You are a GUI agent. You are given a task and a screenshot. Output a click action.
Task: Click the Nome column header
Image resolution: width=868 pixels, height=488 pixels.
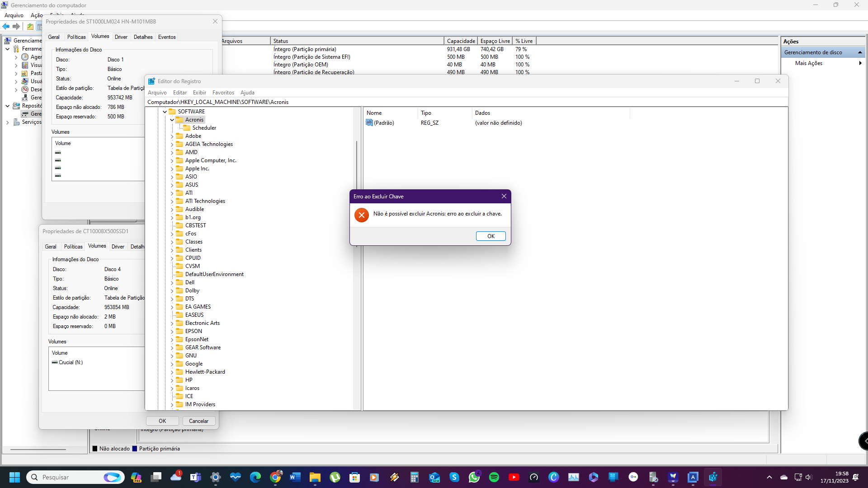pos(391,113)
